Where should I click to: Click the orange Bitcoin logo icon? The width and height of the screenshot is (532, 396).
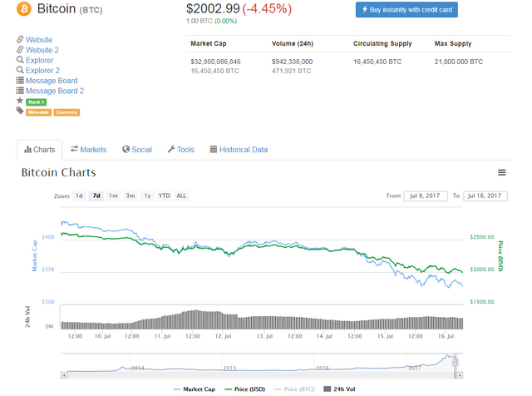coord(24,9)
